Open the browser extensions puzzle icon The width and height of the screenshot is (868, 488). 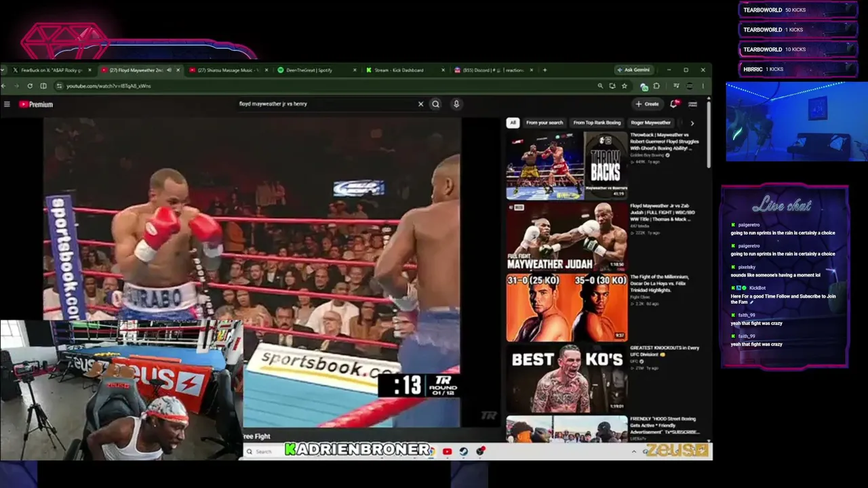(x=656, y=86)
